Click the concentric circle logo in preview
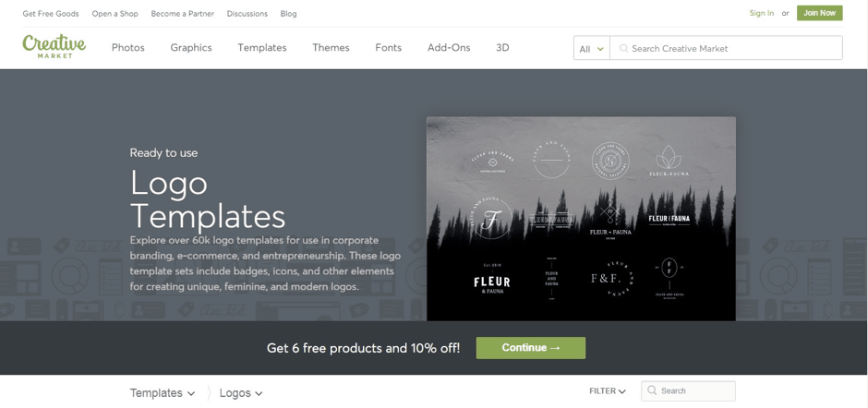 pos(610,161)
